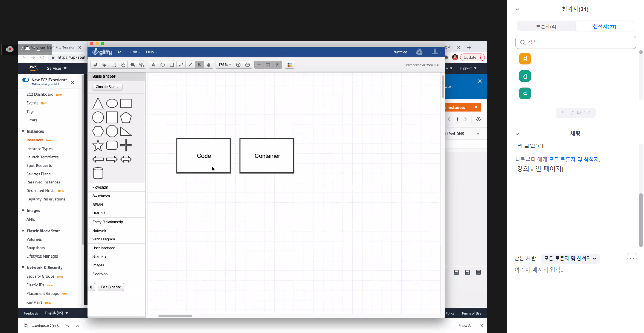Viewport: 644px width, 333px height.
Task: Open the color theme swatch tool
Action: (x=289, y=65)
